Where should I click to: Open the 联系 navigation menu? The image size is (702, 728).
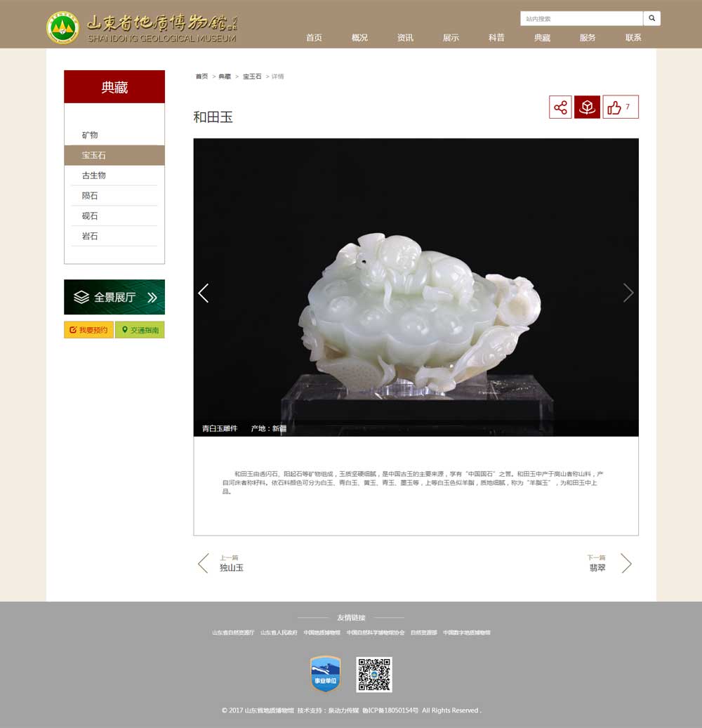click(x=633, y=38)
